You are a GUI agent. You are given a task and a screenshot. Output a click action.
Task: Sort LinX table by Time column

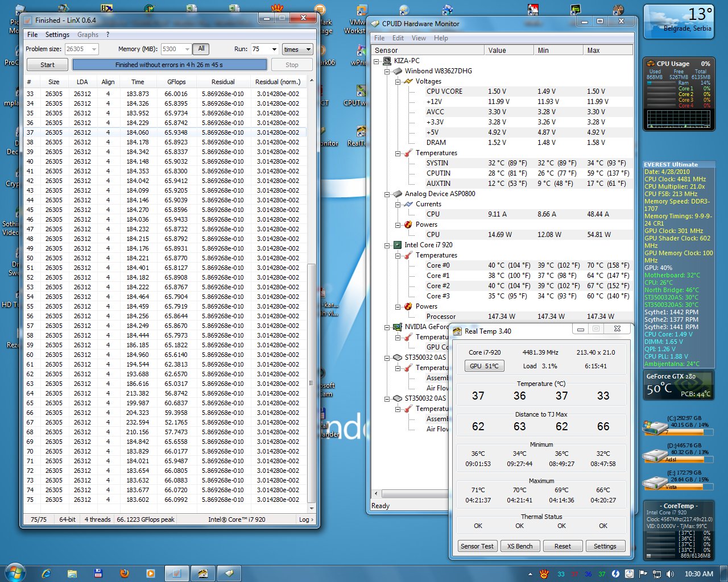click(x=138, y=82)
